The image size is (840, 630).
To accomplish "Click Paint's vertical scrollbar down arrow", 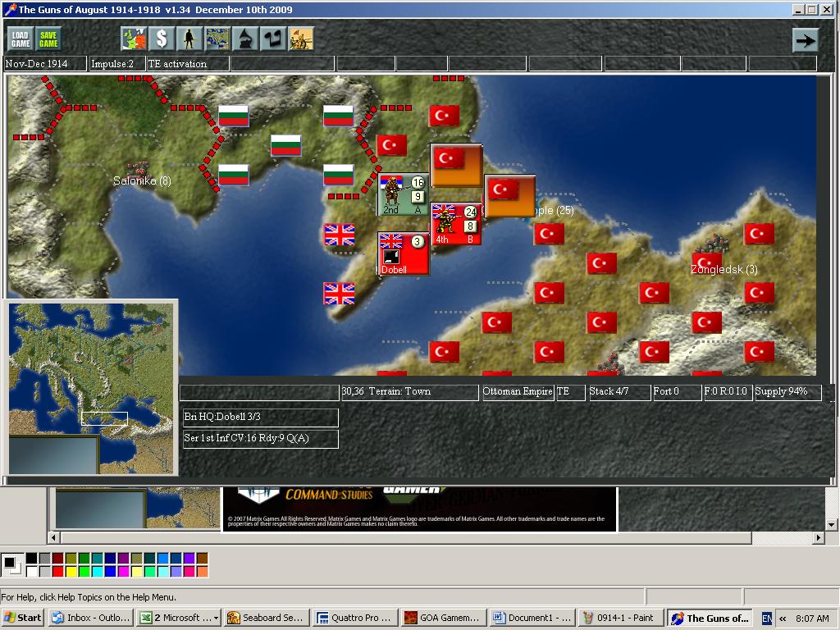I will (832, 524).
